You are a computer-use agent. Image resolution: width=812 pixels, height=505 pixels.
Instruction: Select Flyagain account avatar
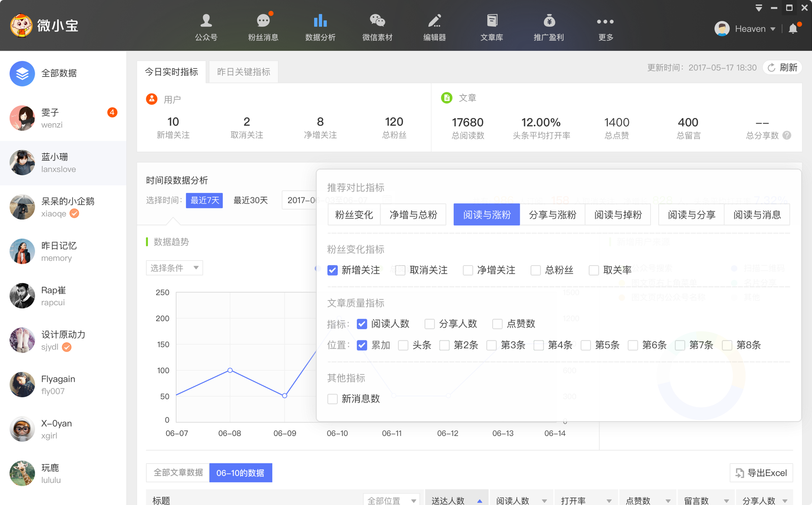point(22,385)
